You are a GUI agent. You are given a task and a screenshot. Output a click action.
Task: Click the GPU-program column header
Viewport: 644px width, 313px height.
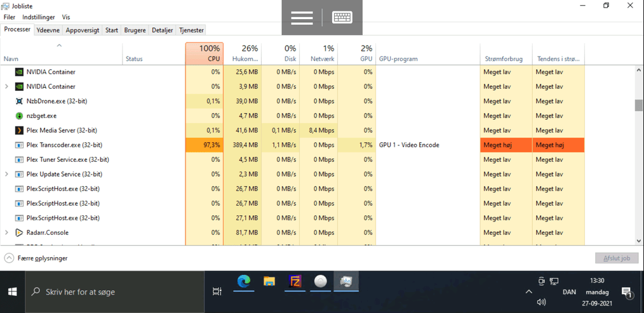pyautogui.click(x=427, y=53)
